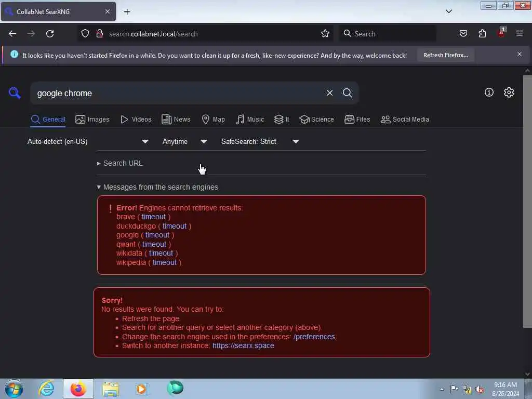
Task: Reload the current page
Action: [50, 34]
